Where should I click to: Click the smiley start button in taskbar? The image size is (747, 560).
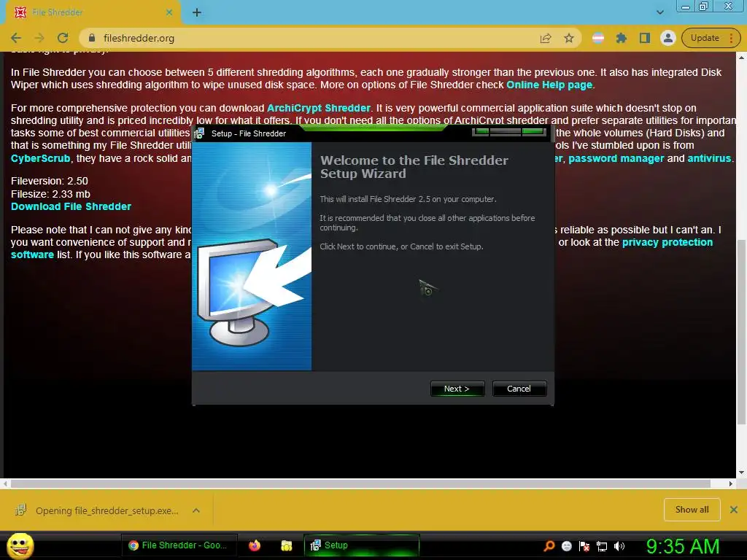pyautogui.click(x=20, y=545)
